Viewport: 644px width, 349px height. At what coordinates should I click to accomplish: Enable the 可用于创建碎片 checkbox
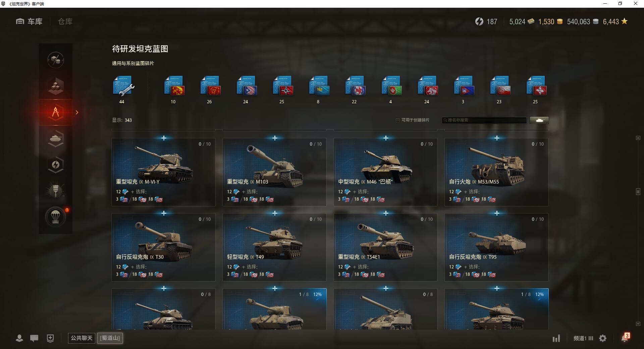pos(398,120)
